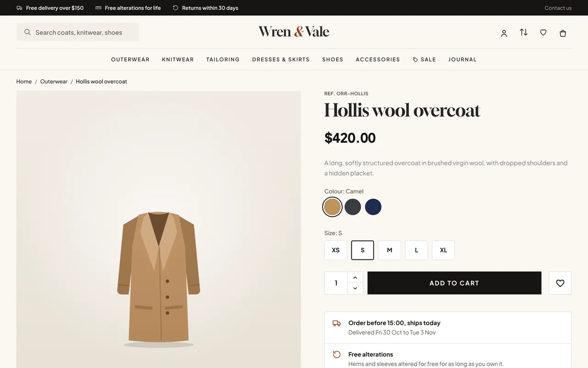Select size XS

(336, 250)
